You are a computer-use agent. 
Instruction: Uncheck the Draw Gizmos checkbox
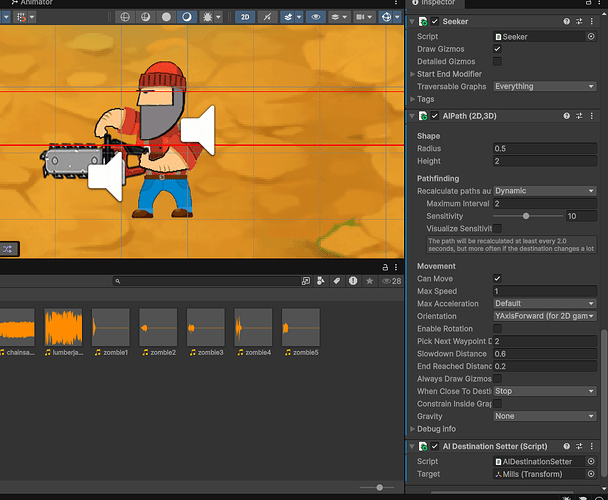[x=498, y=49]
